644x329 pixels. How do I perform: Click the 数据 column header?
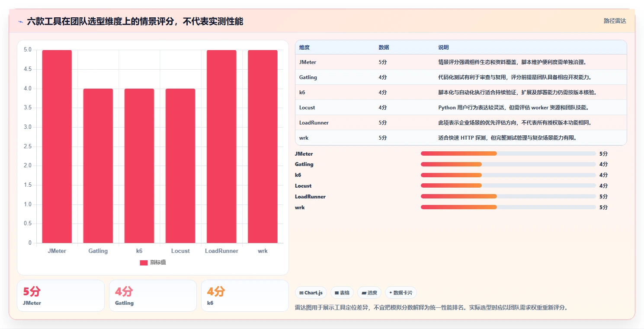point(384,48)
